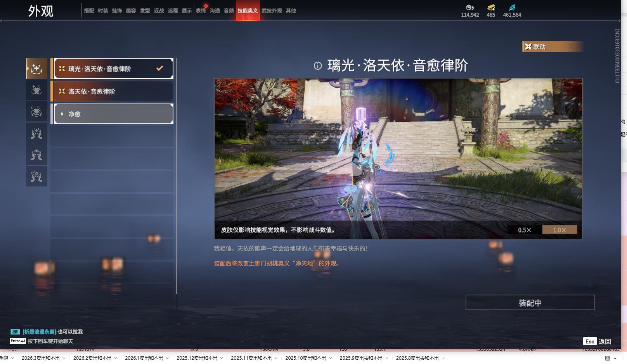Open the 发型 tab
The width and height of the screenshot is (627, 364).
tap(145, 11)
